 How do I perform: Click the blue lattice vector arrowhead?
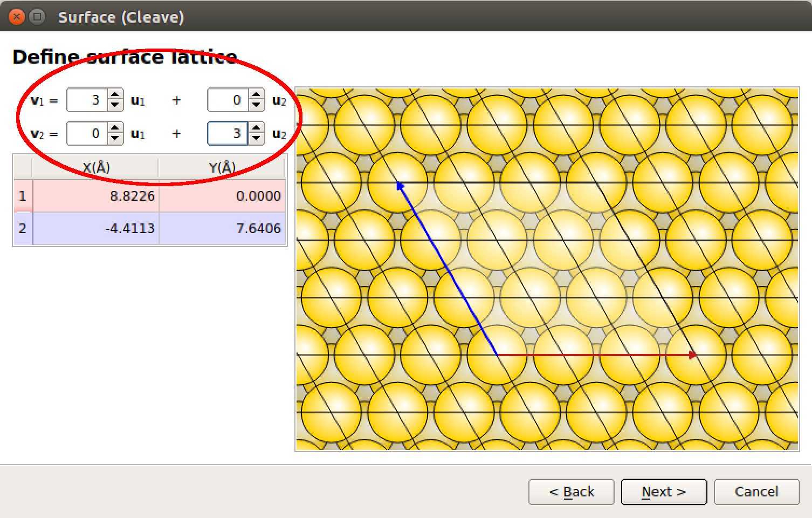[400, 186]
